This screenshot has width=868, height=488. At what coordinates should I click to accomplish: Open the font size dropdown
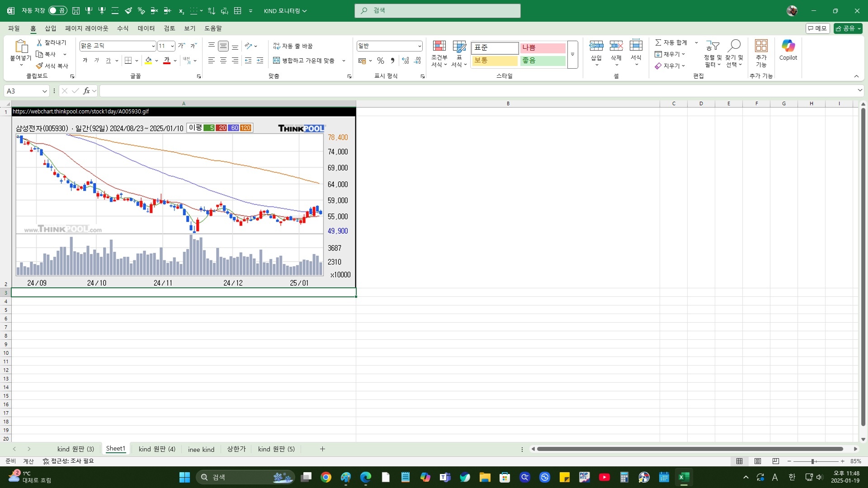click(x=172, y=46)
